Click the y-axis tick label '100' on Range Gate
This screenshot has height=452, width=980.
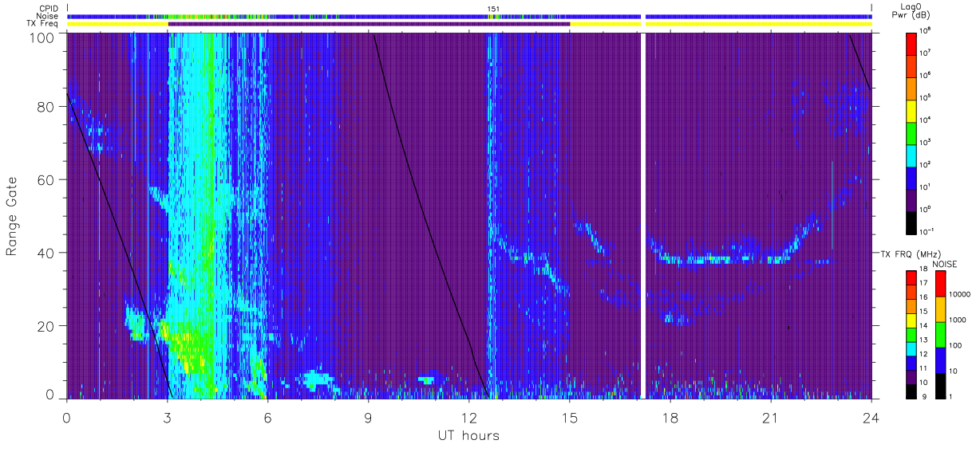[x=41, y=38]
